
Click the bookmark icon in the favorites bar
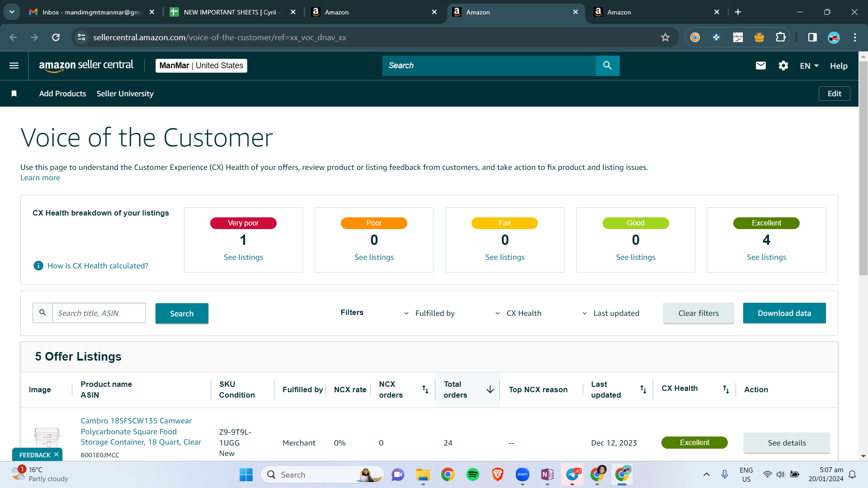pyautogui.click(x=14, y=94)
